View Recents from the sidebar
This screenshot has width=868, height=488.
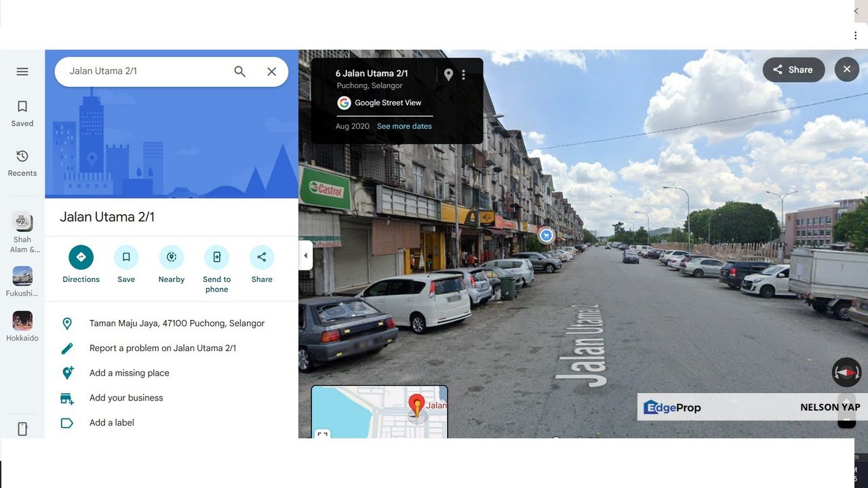22,163
